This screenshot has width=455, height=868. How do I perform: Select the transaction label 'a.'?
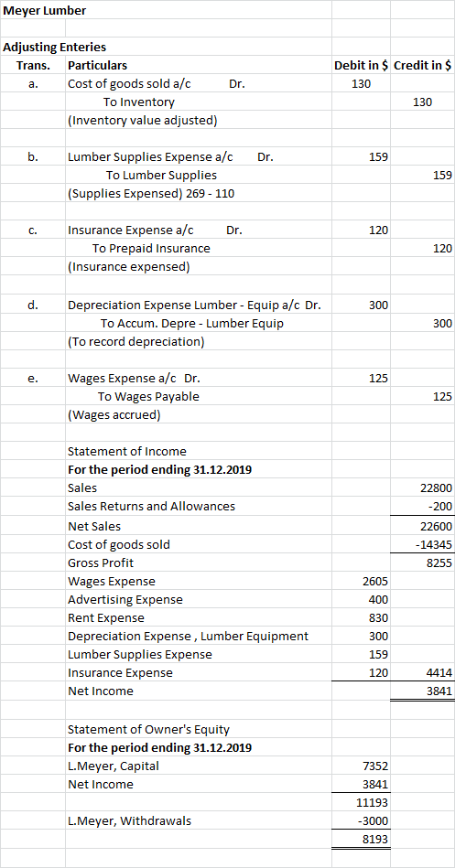coord(33,84)
